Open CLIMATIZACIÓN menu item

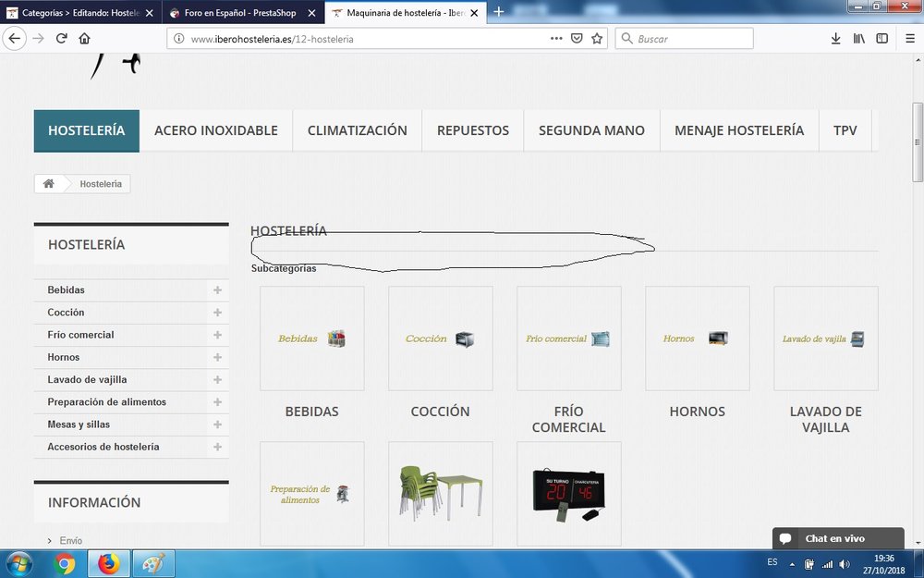357,131
